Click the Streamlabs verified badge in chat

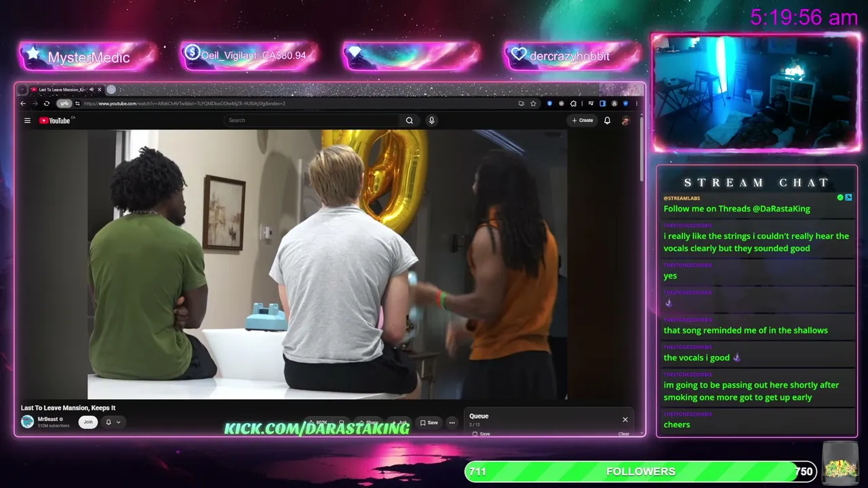[840, 198]
